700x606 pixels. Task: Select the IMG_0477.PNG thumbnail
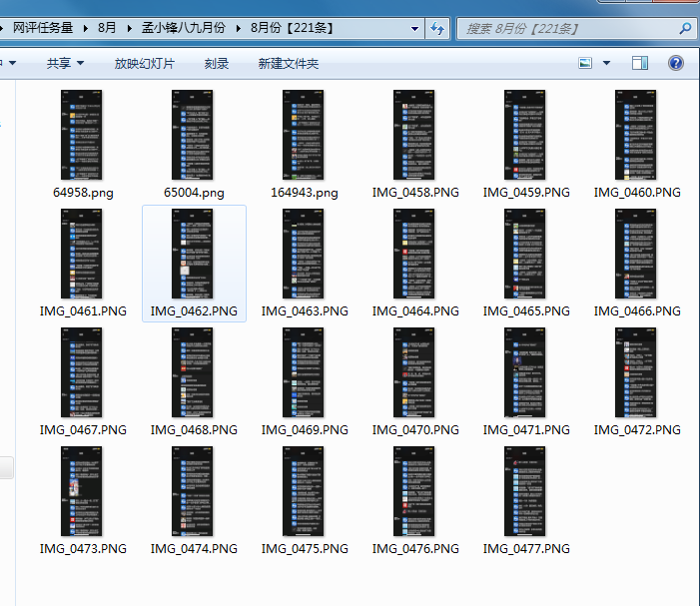click(524, 491)
